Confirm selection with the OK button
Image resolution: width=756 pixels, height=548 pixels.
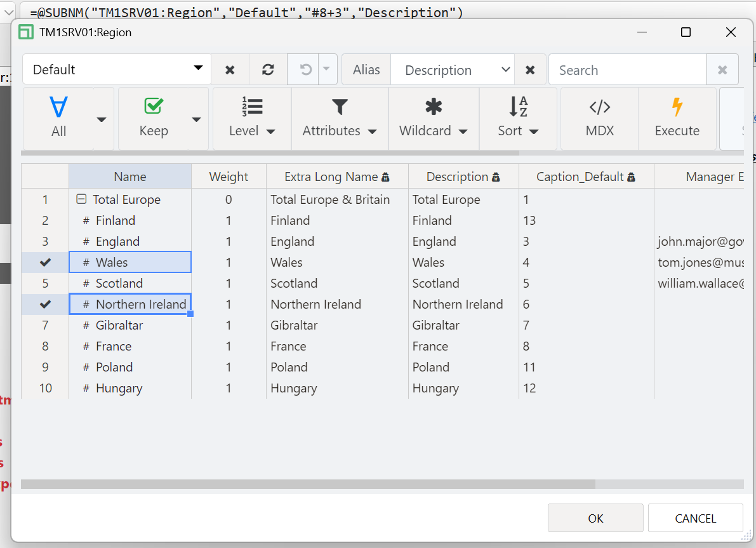coord(595,518)
